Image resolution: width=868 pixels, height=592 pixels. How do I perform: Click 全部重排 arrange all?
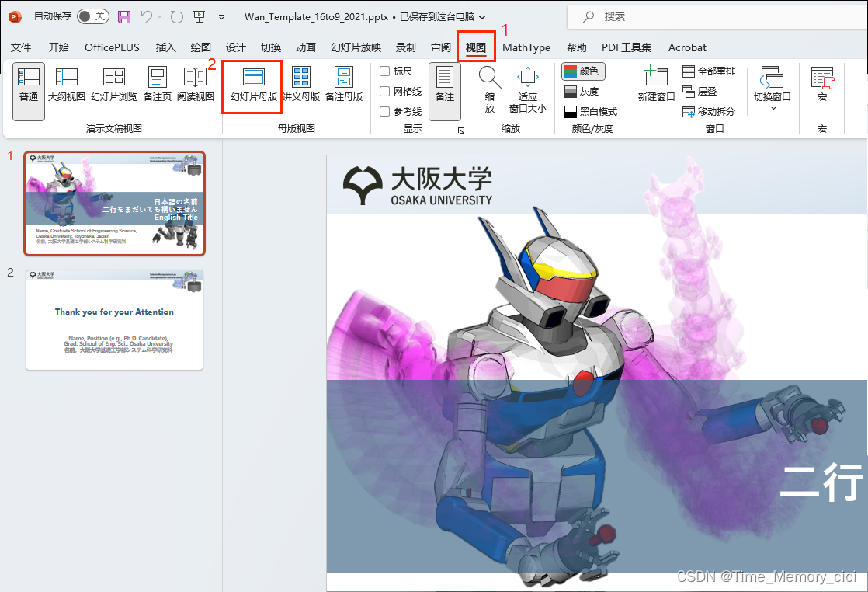pos(709,71)
